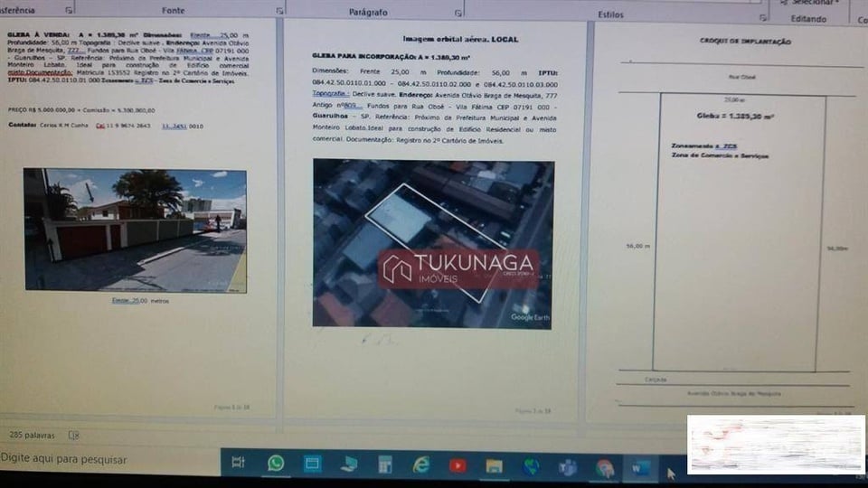Click the 'Imagem orbital aérea. LOCAL' title
Viewport: 868px width, 488px height.
(x=460, y=39)
